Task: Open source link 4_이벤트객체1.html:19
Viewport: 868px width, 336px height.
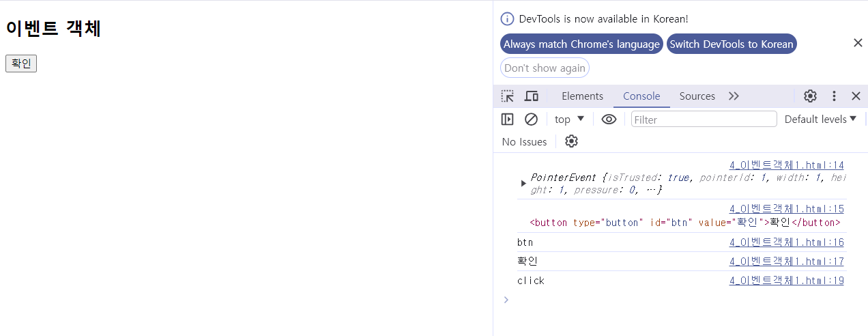Action: click(x=786, y=281)
